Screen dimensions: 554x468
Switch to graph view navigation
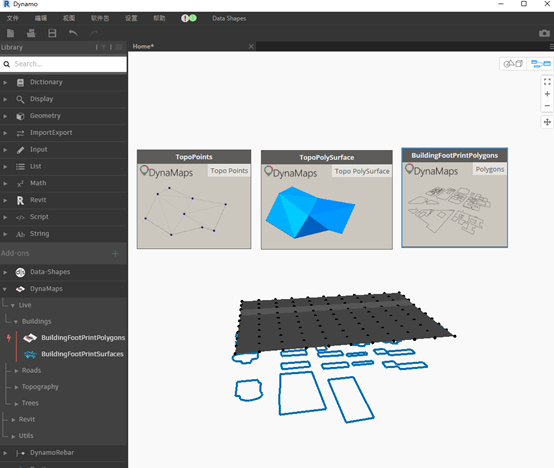click(x=540, y=64)
